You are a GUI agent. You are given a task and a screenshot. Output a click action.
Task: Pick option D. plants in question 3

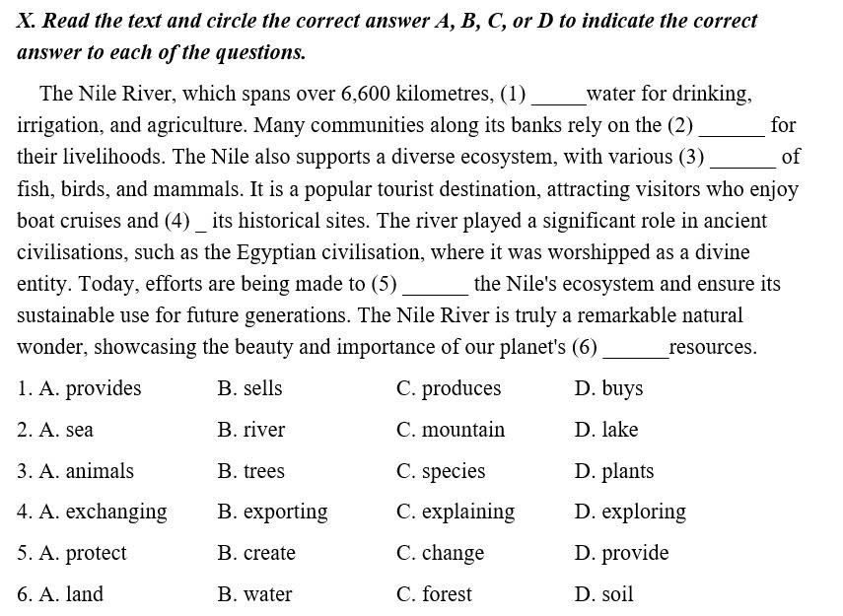614,471
